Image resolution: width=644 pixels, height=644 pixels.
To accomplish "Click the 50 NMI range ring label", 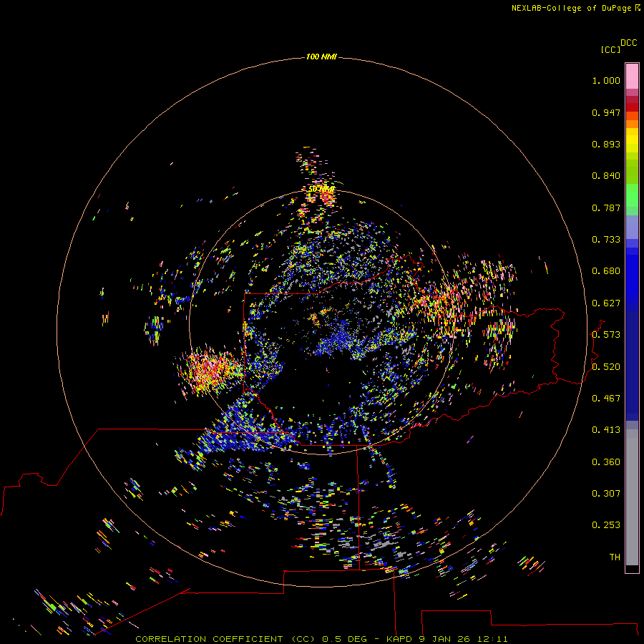I will tap(321, 189).
